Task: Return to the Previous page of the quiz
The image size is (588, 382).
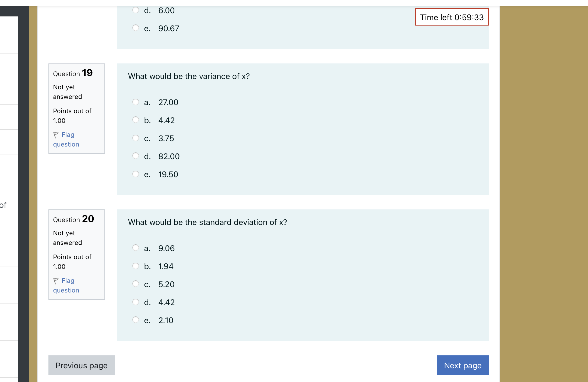Action: click(81, 365)
